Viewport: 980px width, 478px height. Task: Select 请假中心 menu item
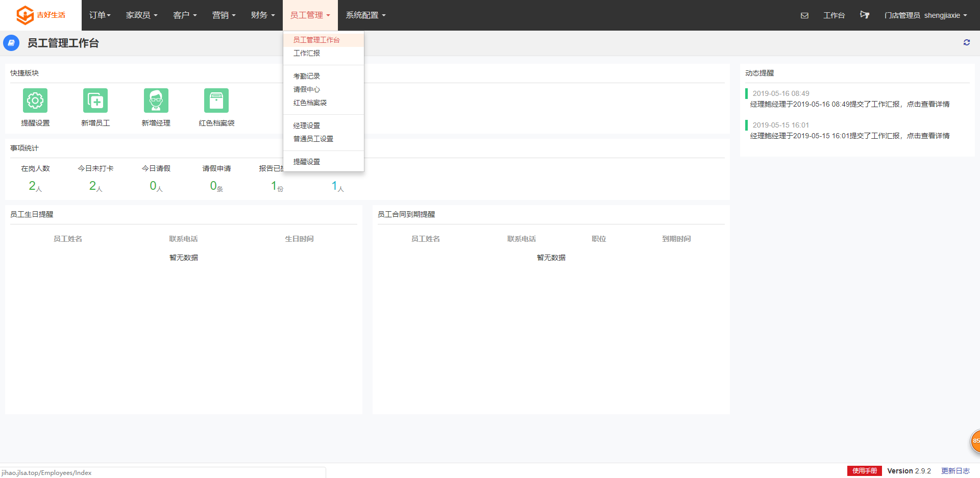324,89
